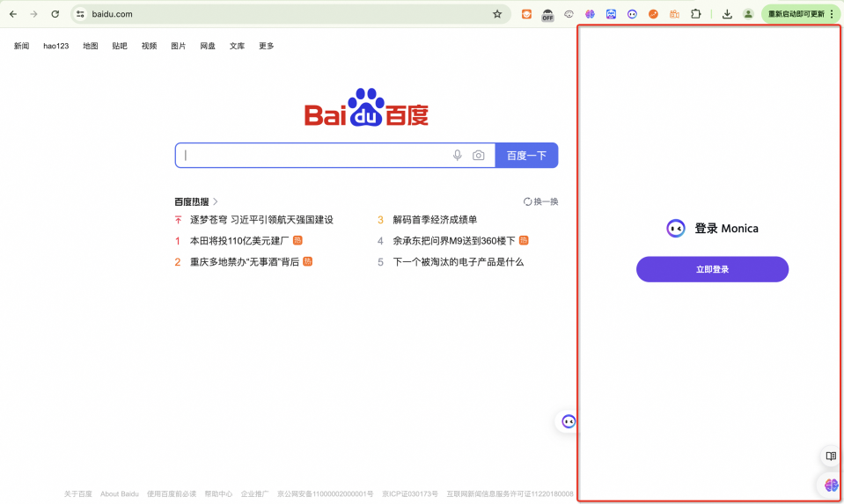Click the brain icon at sidebar bottom
The width and height of the screenshot is (844, 504).
click(x=832, y=486)
